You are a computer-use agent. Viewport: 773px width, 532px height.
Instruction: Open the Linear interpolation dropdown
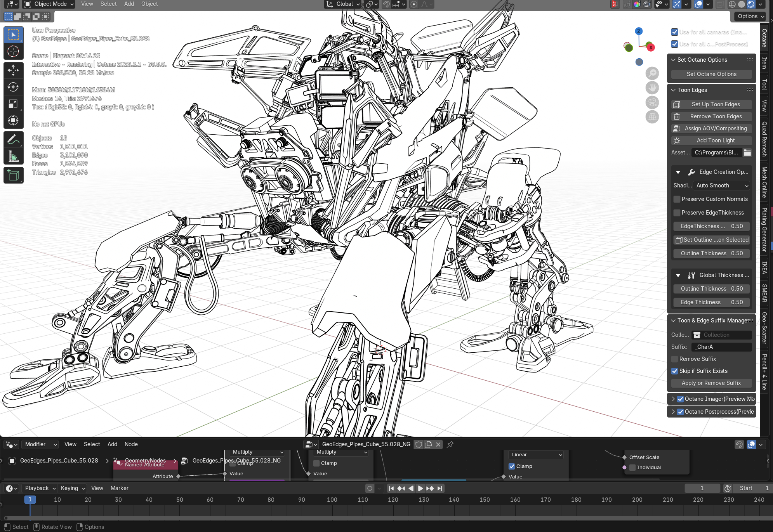point(537,455)
